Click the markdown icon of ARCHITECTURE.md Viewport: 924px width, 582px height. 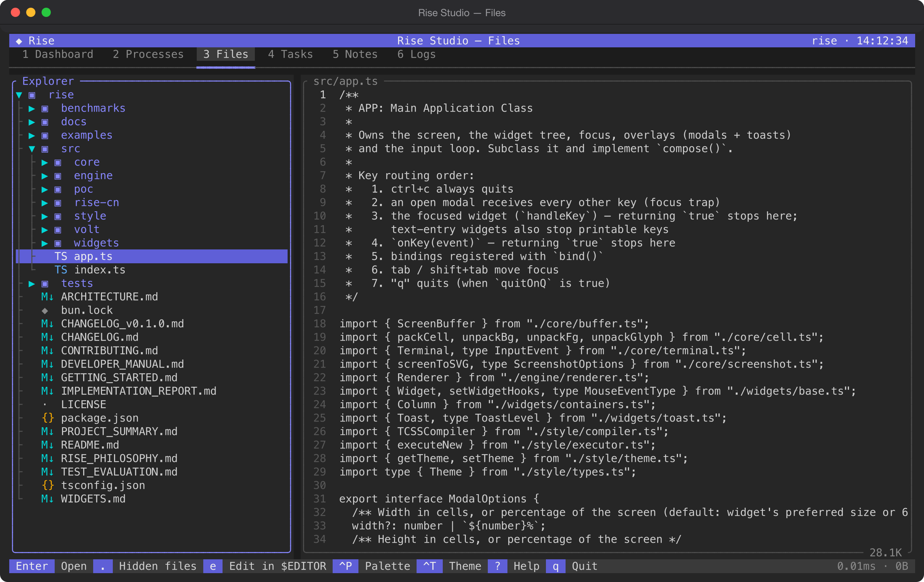coord(47,297)
